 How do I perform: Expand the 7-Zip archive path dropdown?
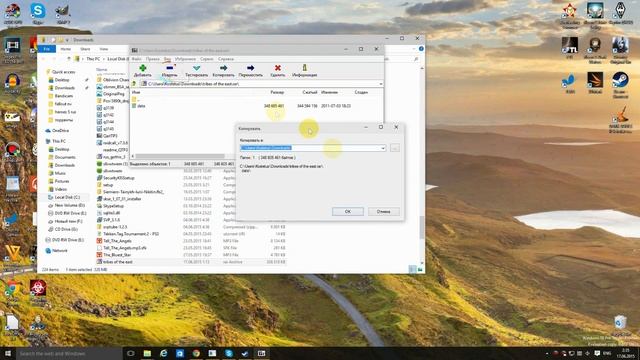380,84
